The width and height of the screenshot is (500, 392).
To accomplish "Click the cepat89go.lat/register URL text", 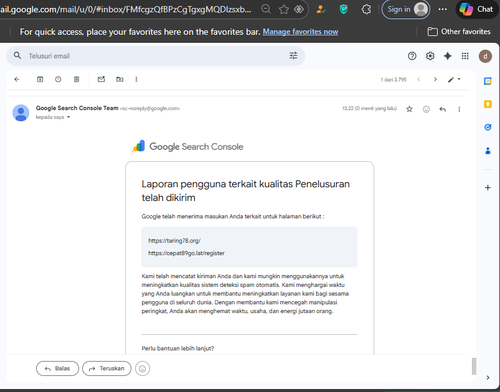I will point(186,253).
